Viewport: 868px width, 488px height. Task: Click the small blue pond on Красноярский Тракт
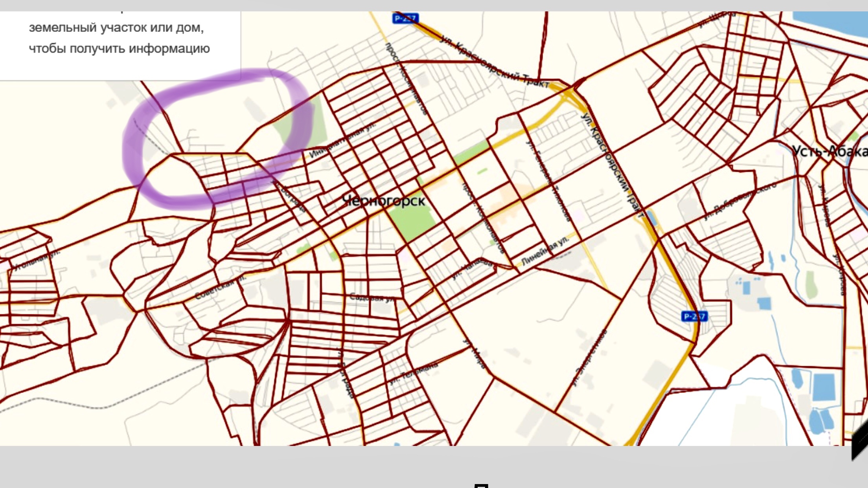coord(651,218)
